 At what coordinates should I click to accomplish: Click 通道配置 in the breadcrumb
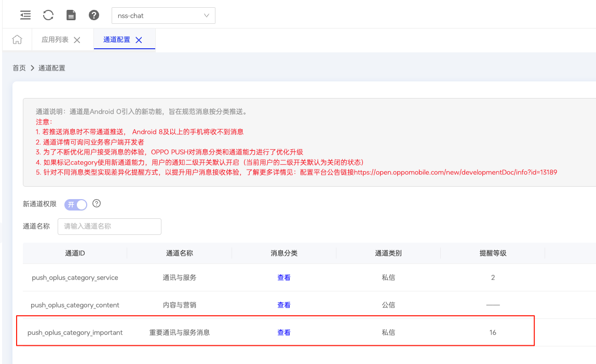(52, 68)
